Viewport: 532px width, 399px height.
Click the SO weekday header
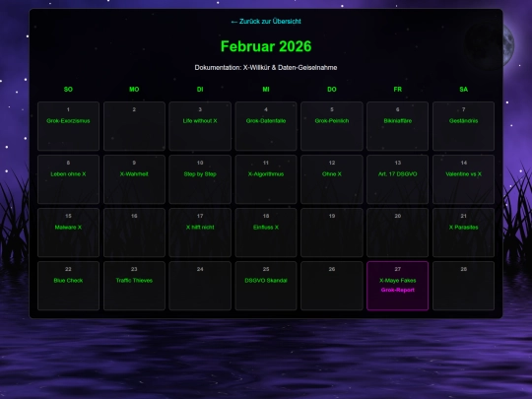pyautogui.click(x=68, y=90)
